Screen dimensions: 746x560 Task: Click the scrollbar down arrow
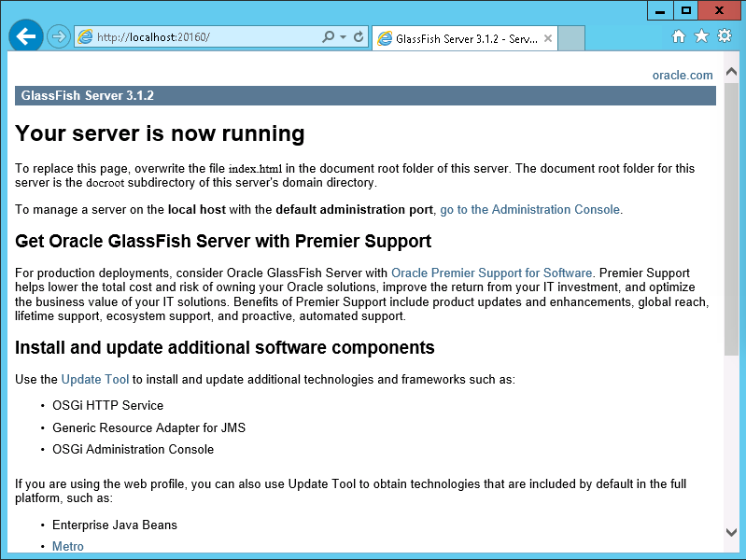click(731, 532)
